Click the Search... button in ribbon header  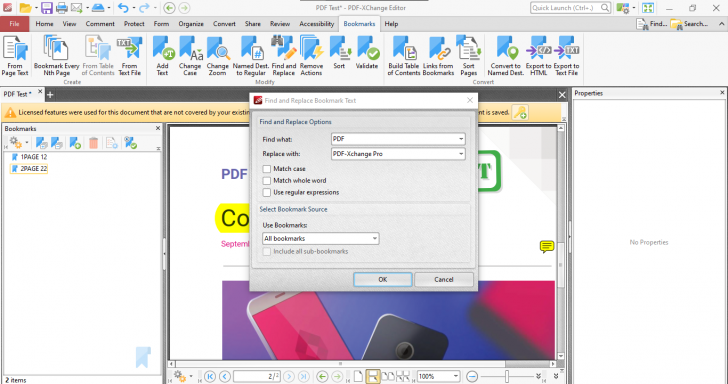(x=689, y=24)
